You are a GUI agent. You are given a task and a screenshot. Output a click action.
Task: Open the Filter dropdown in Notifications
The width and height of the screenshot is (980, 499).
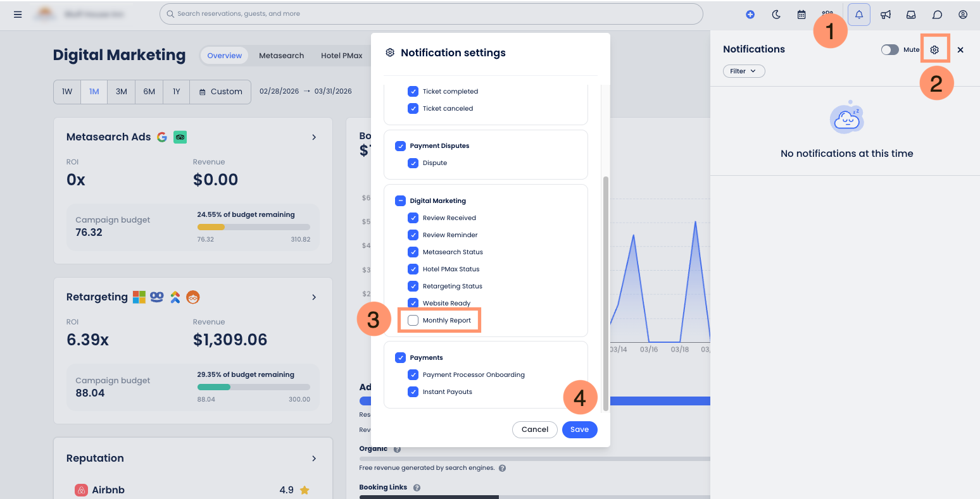pyautogui.click(x=743, y=71)
